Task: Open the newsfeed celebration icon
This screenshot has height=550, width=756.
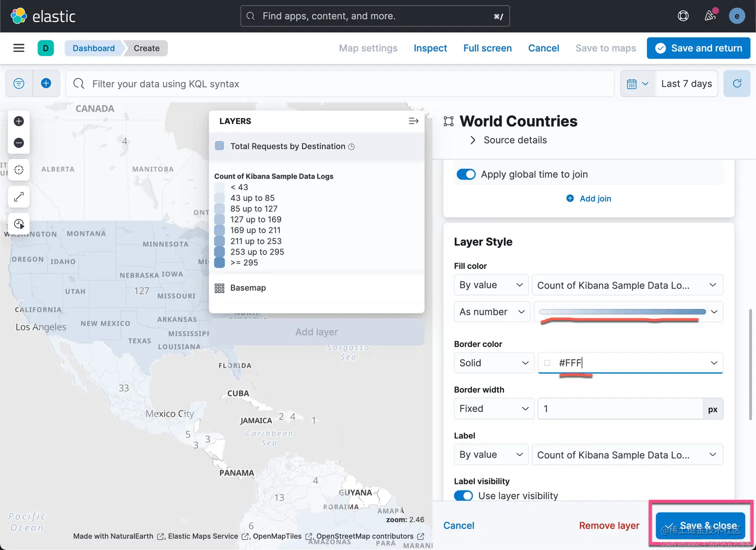Action: click(x=710, y=15)
